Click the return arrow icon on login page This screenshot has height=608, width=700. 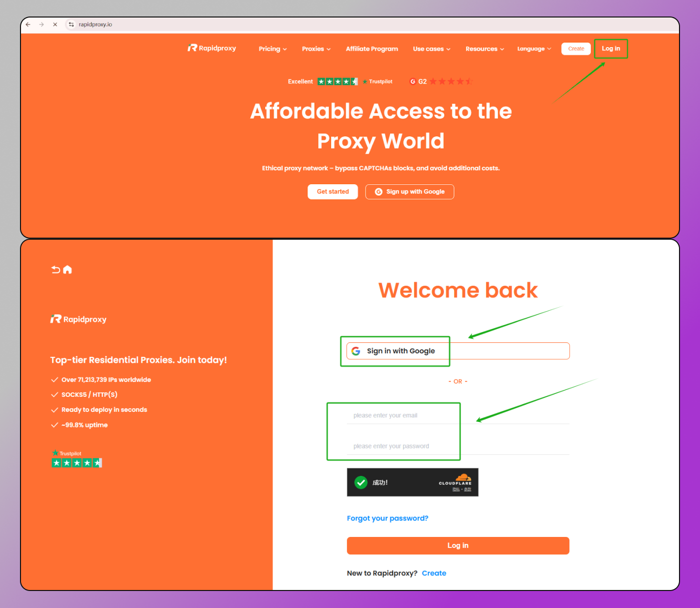(55, 270)
